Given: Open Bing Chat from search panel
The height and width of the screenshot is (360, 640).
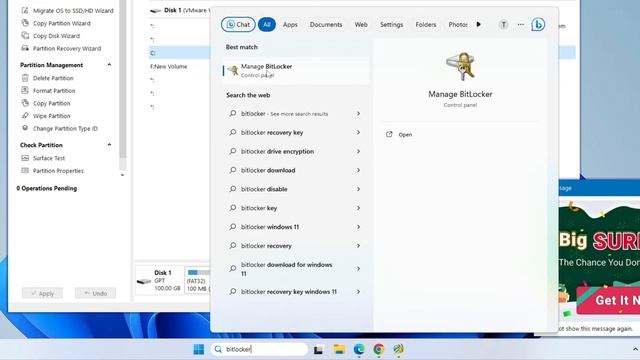Looking at the screenshot, I should tap(238, 24).
